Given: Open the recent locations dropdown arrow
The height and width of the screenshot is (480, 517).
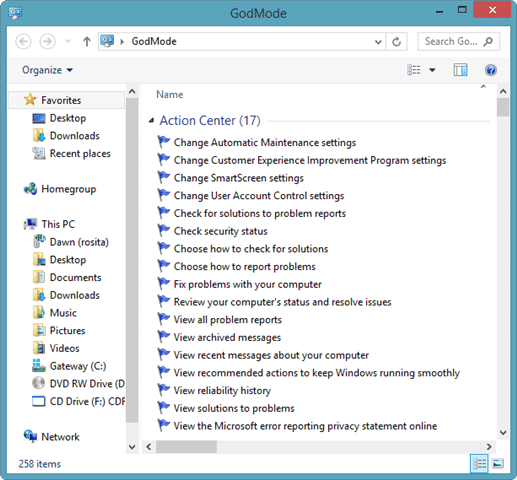Looking at the screenshot, I should pos(68,42).
